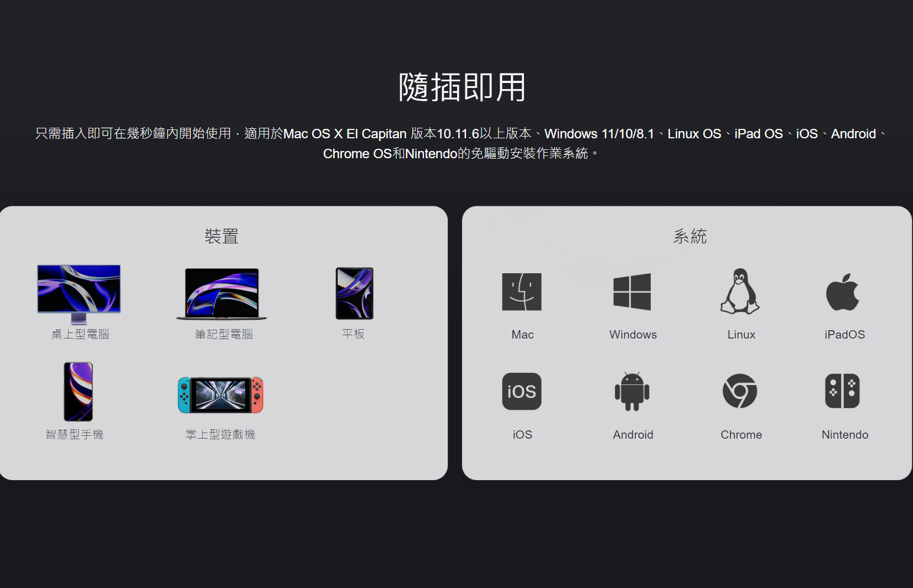Click the Android text label under icon

coord(633,435)
